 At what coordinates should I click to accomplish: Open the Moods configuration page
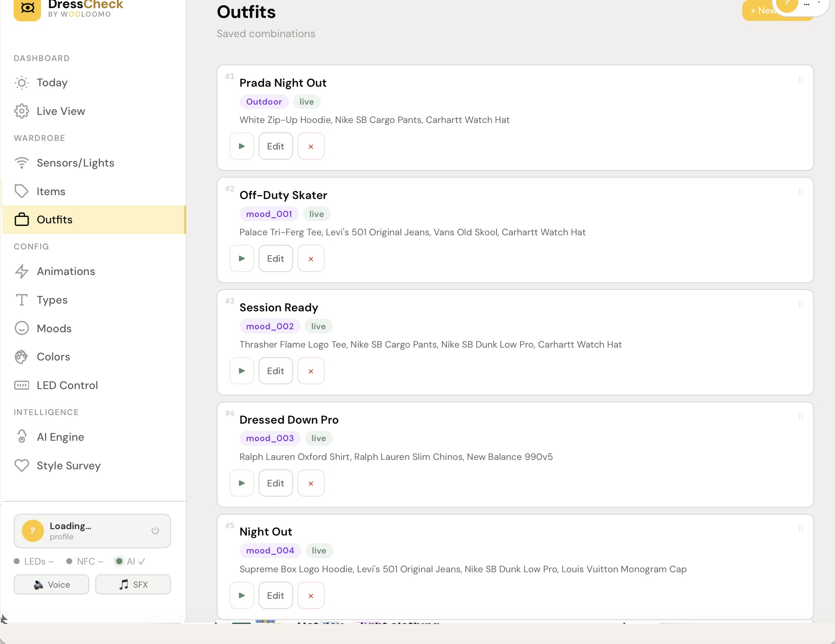coord(94,328)
